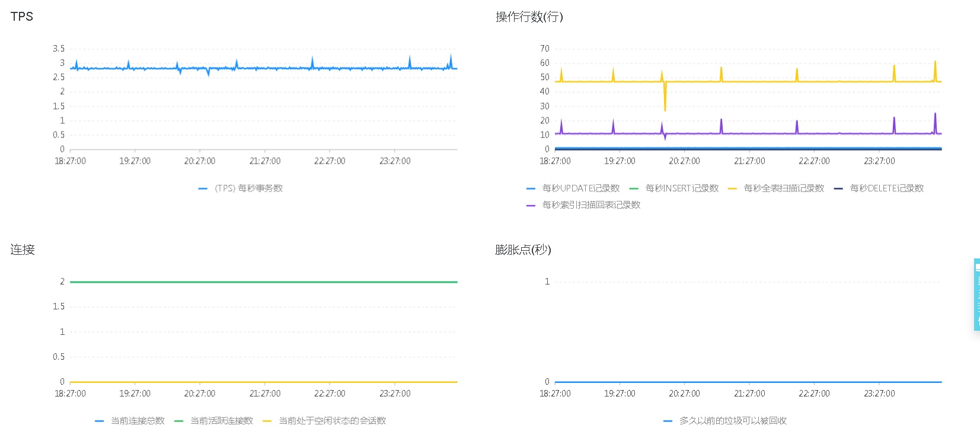980x441 pixels.
Task: Hide 每秒索引扫描回表记录数 purple series
Action: point(583,205)
